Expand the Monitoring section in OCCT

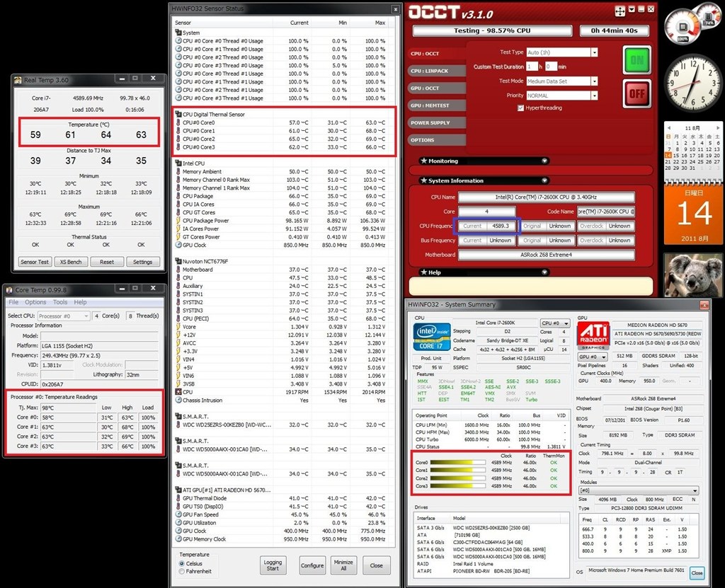point(544,161)
